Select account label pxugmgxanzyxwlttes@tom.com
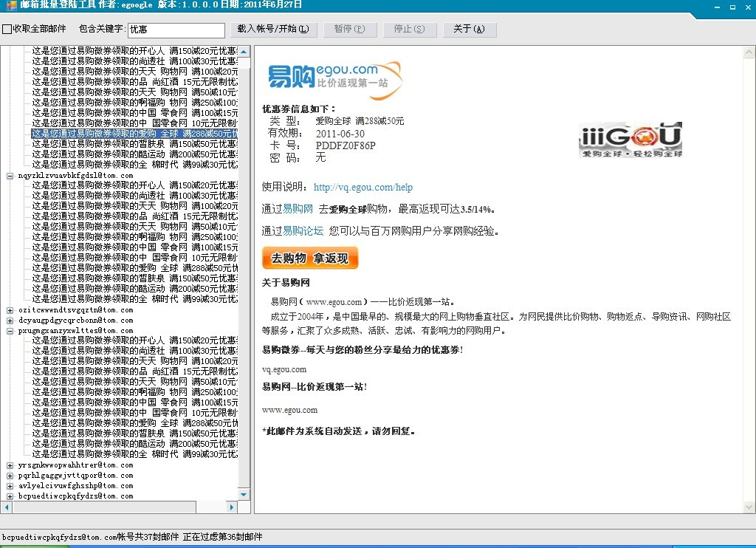 (76, 331)
